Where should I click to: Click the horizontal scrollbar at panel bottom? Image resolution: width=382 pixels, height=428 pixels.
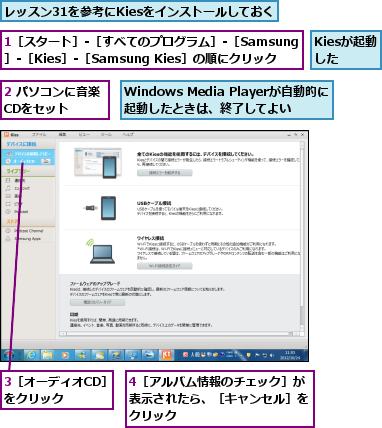179,333
